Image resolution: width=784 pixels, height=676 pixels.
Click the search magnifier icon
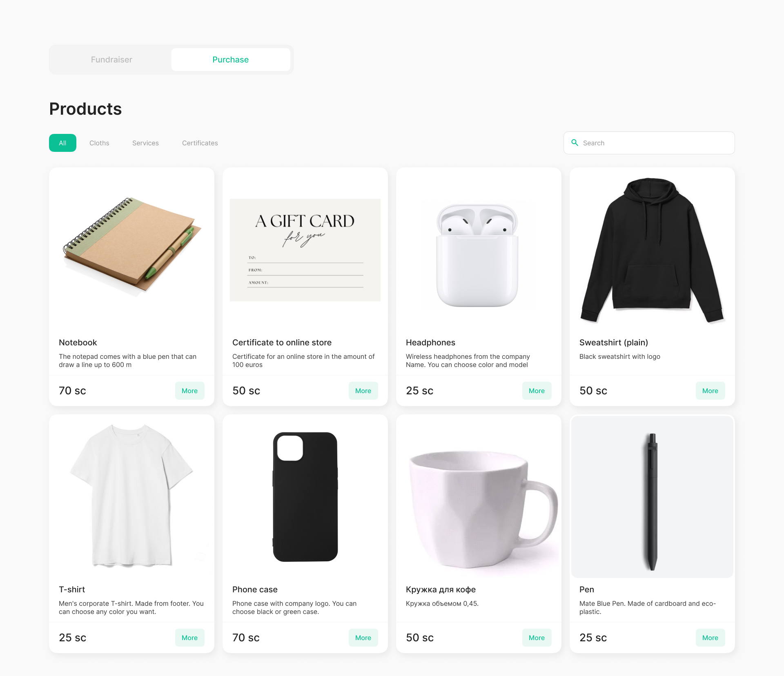pos(575,142)
